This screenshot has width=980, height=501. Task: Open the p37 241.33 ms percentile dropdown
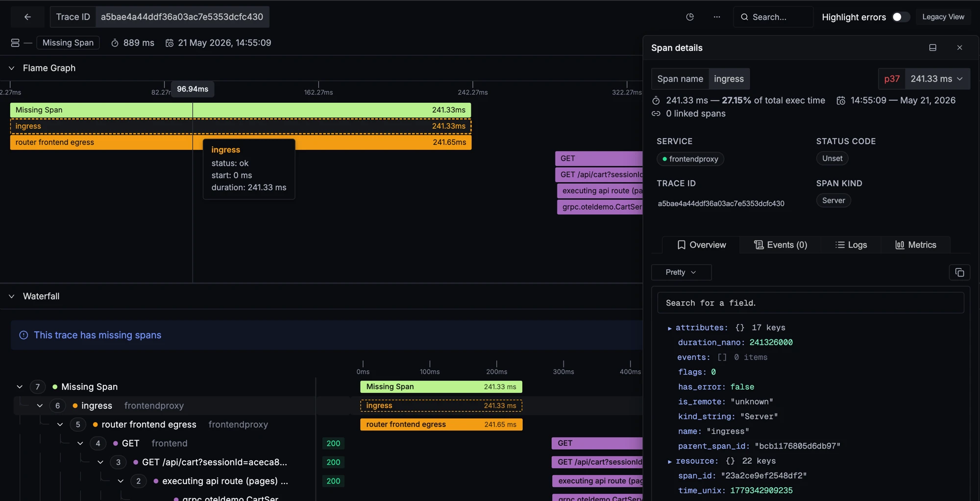[924, 79]
